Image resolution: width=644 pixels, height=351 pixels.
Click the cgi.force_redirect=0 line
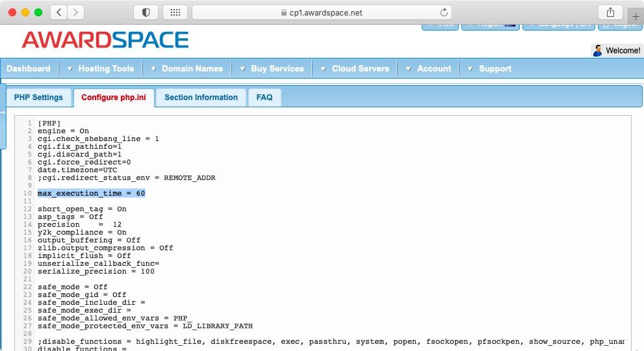84,162
